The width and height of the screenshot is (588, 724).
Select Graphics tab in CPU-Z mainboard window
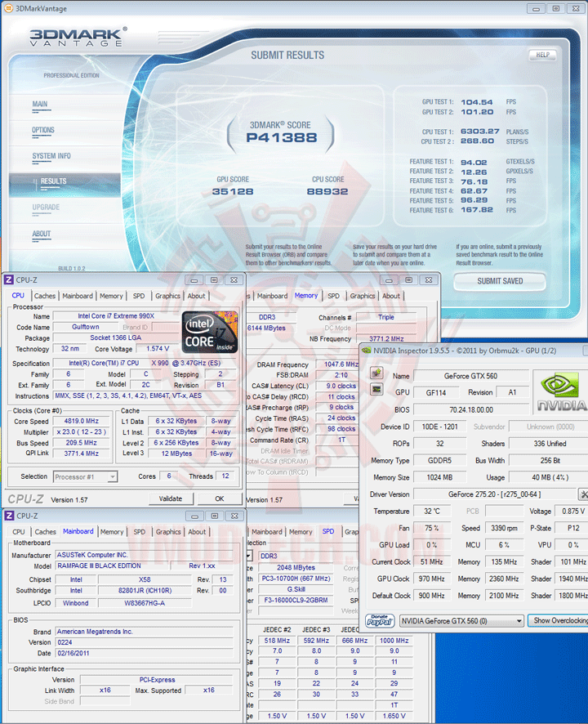click(168, 532)
